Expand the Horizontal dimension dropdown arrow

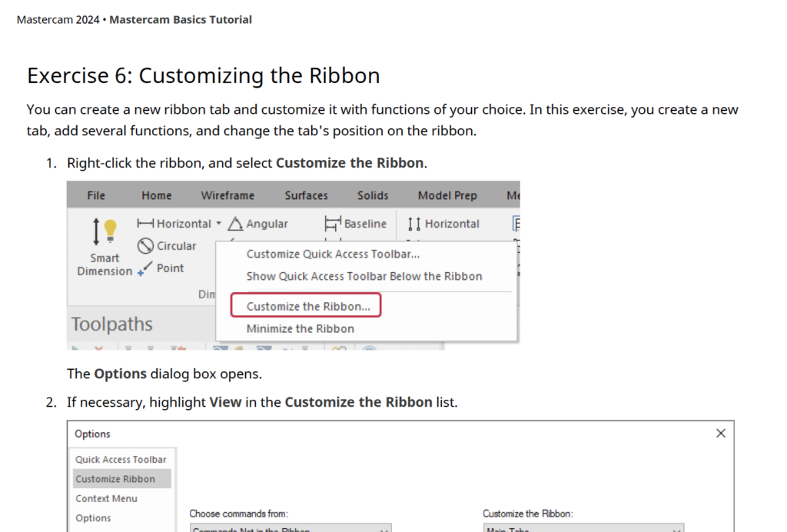pos(219,224)
